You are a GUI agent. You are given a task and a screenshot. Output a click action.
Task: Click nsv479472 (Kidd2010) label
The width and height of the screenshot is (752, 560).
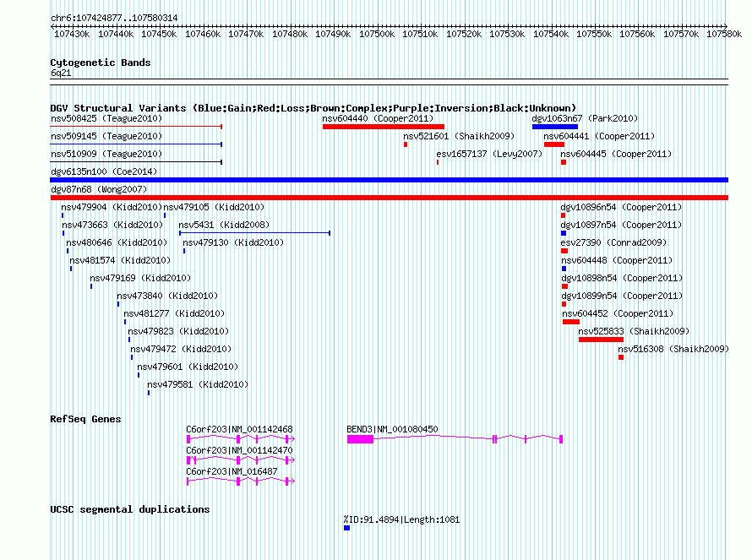click(181, 349)
